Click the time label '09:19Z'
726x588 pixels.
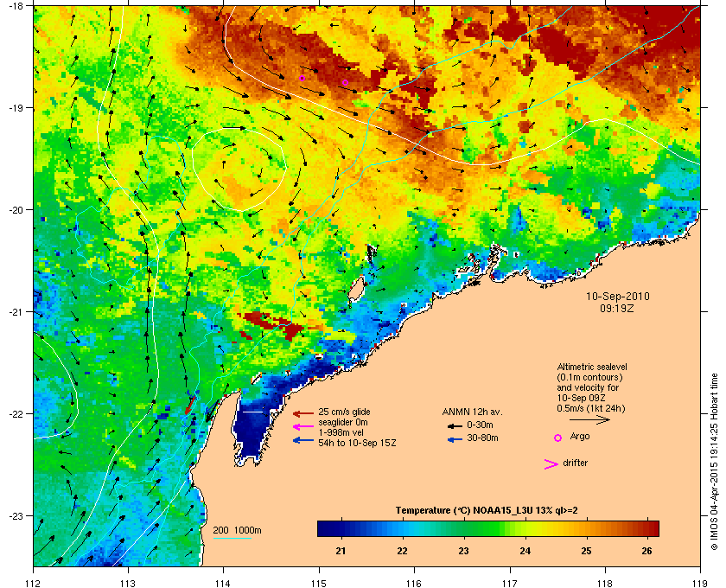coord(617,308)
